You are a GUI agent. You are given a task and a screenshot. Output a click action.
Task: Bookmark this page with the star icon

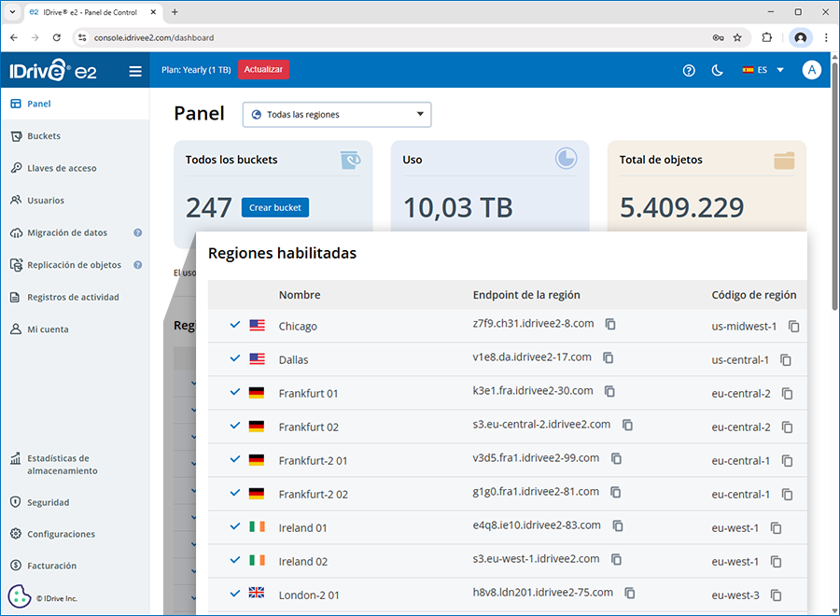point(737,38)
